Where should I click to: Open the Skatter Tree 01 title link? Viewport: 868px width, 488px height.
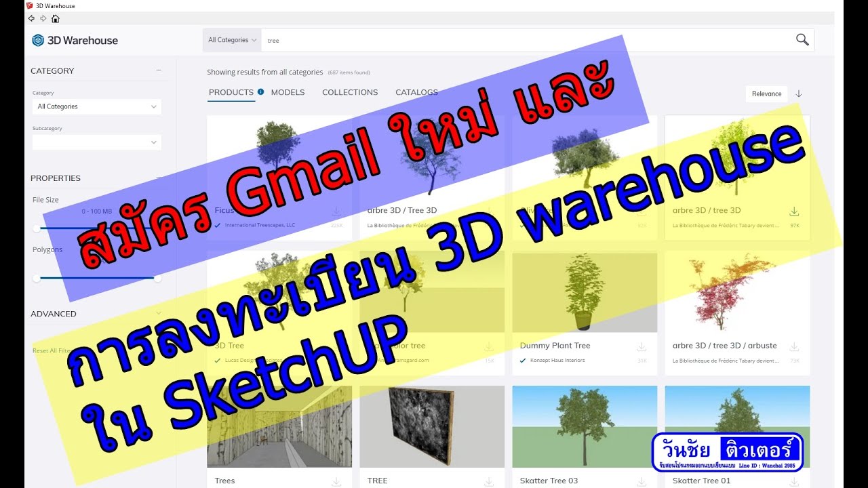(701, 481)
